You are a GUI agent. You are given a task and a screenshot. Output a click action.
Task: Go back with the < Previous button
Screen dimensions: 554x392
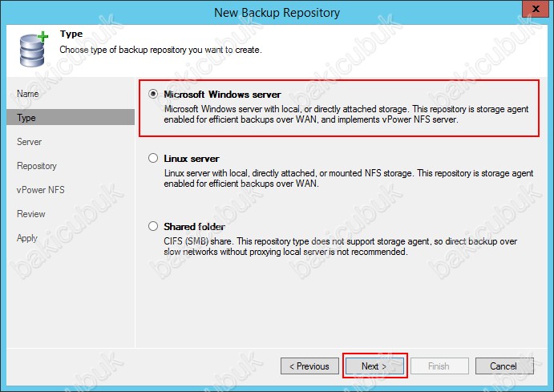tap(309, 366)
